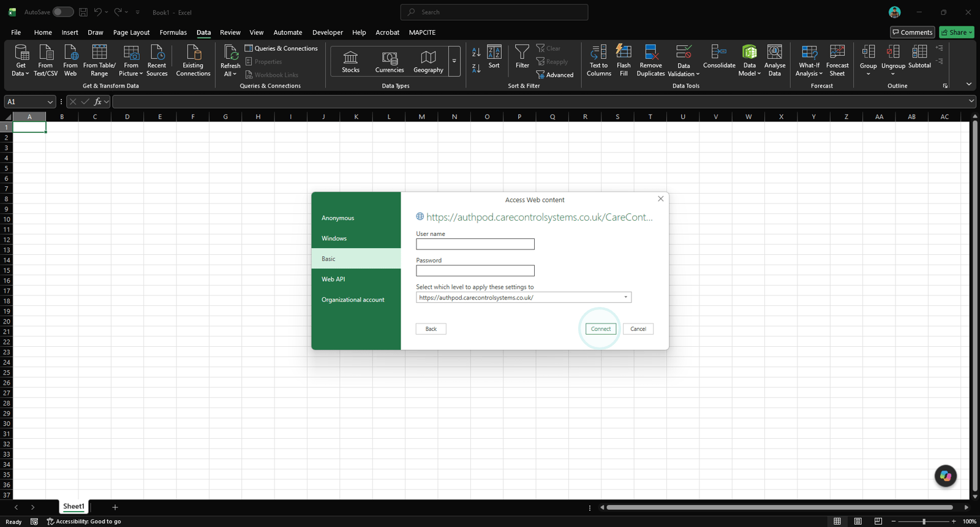Select Web API authentication tab

356,279
